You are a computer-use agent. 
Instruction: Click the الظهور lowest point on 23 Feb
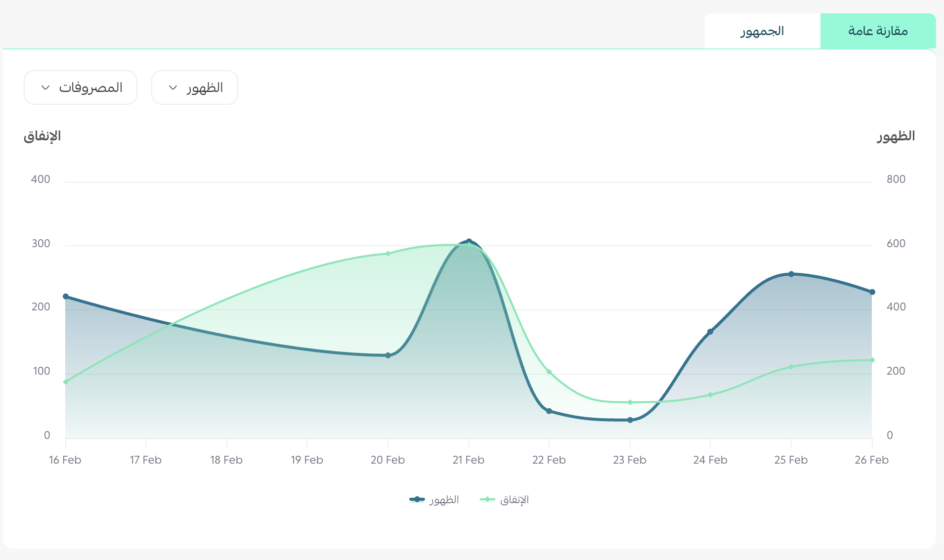pyautogui.click(x=630, y=420)
